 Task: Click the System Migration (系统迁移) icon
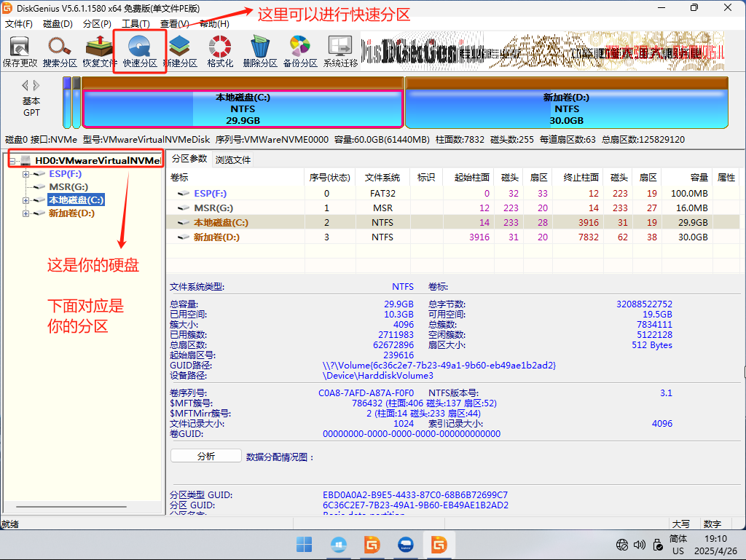[340, 52]
